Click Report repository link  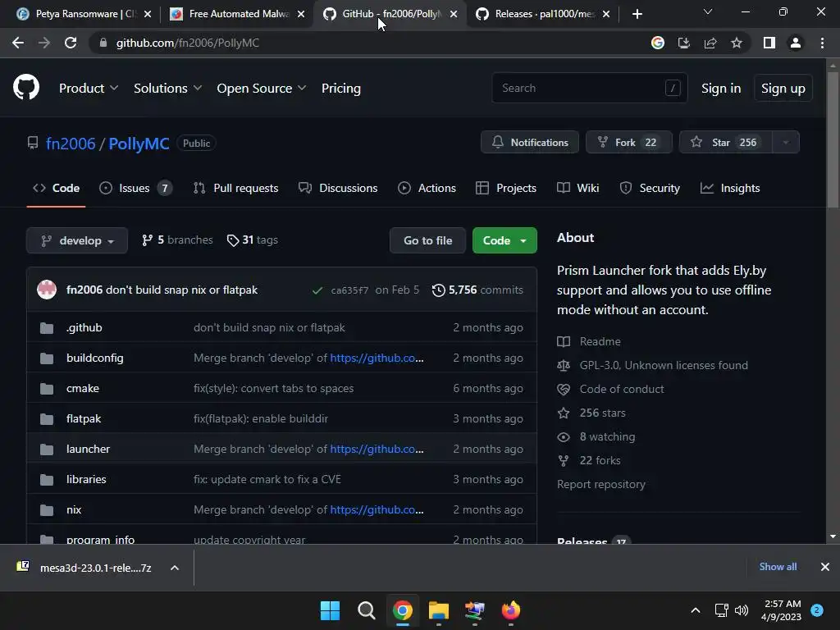point(601,484)
